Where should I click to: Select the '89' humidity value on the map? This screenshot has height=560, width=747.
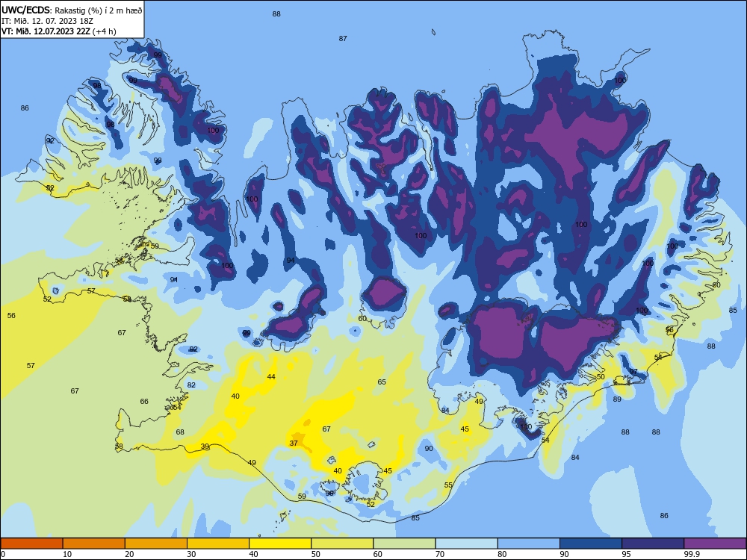point(617,399)
